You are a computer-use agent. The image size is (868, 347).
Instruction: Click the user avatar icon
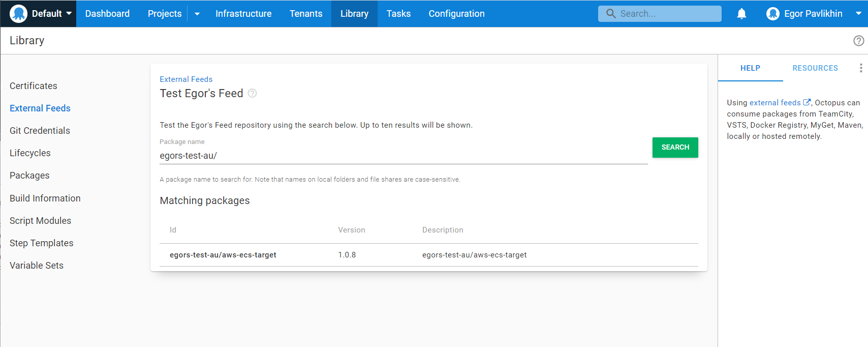click(772, 14)
